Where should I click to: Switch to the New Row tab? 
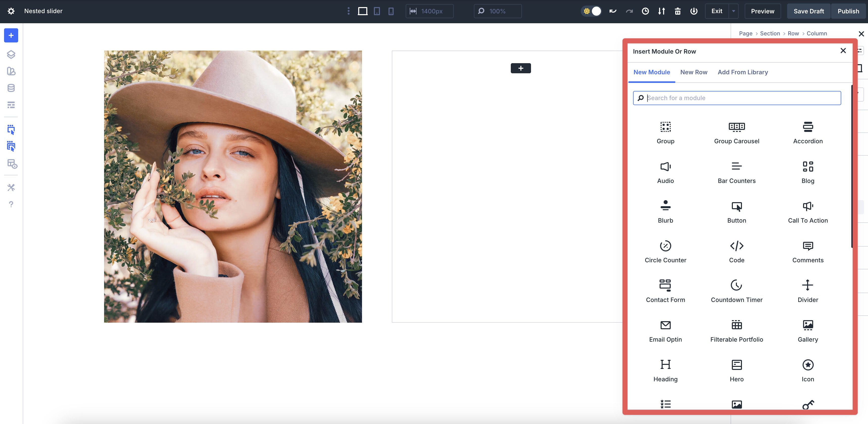click(694, 72)
